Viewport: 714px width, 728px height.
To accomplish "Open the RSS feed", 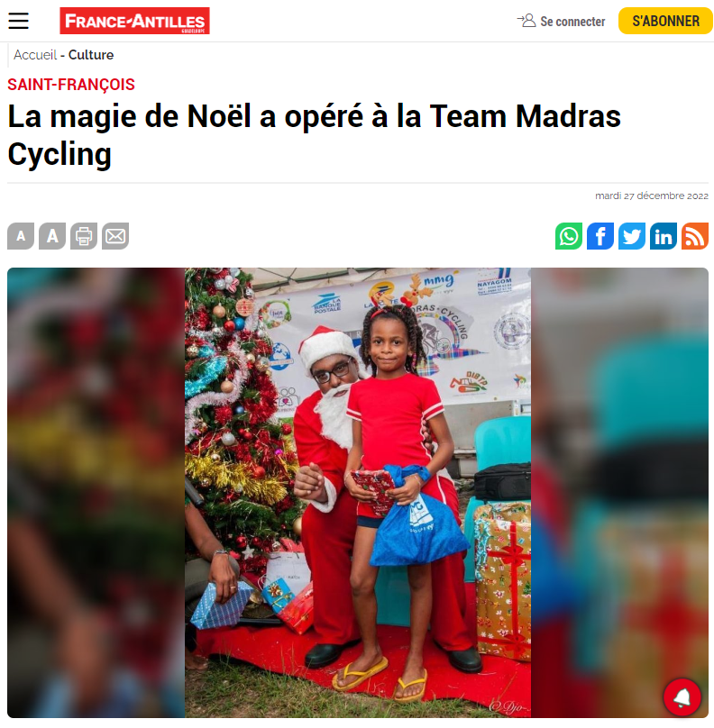I will click(x=695, y=236).
